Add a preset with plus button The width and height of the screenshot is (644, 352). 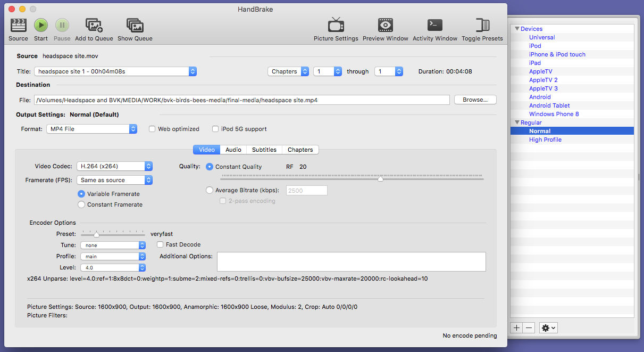point(516,328)
